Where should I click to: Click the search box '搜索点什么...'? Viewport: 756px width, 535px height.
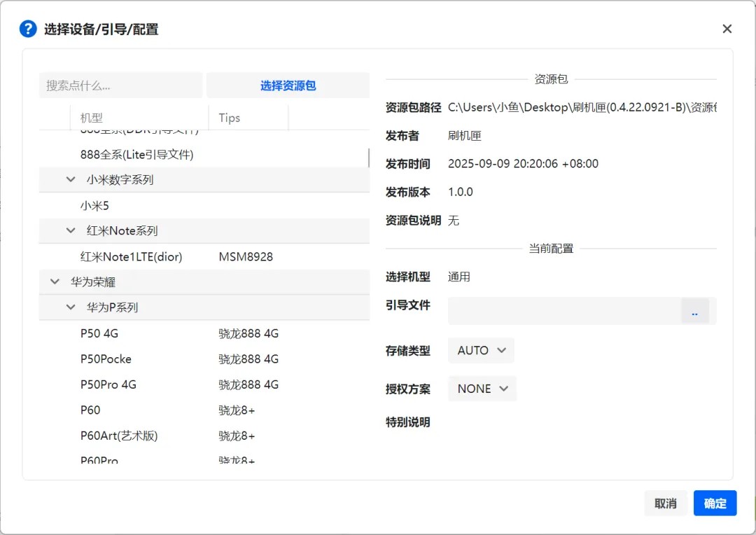click(x=120, y=85)
